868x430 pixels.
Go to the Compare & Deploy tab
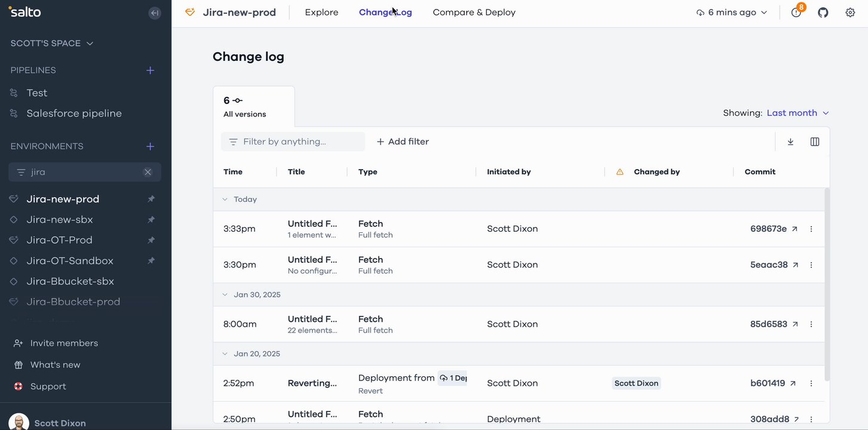474,13
